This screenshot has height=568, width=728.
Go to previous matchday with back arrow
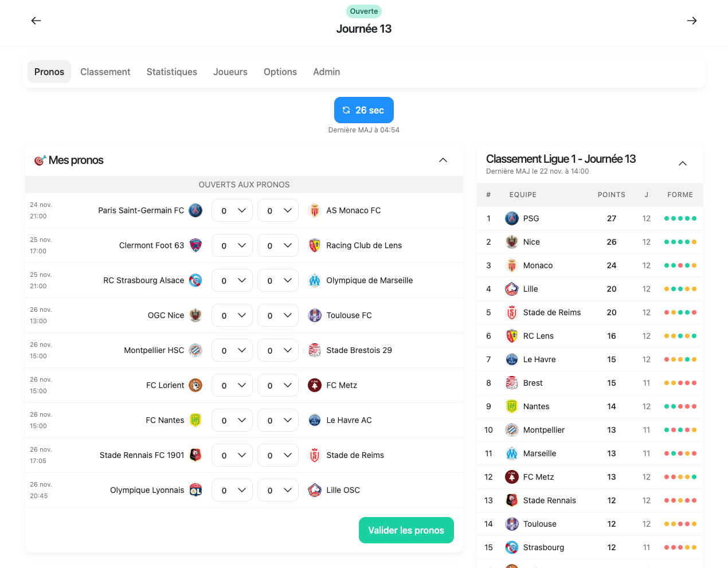[36, 21]
